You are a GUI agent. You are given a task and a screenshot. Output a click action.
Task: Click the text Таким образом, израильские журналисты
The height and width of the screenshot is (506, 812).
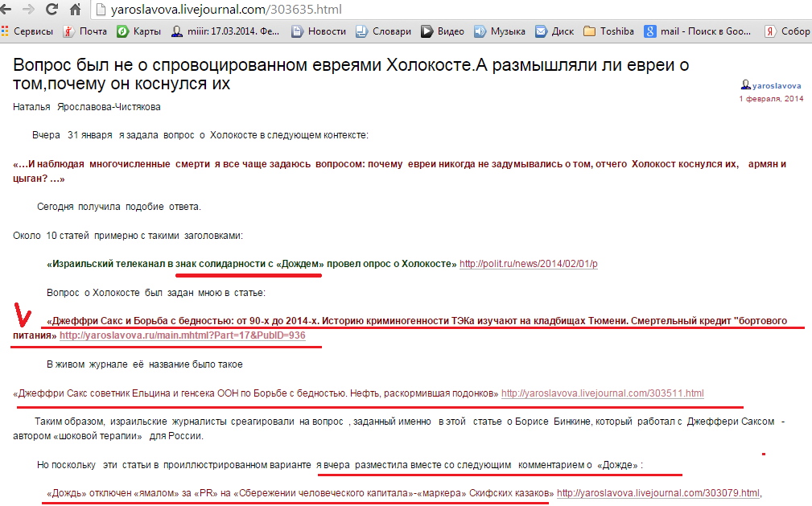[x=398, y=429]
